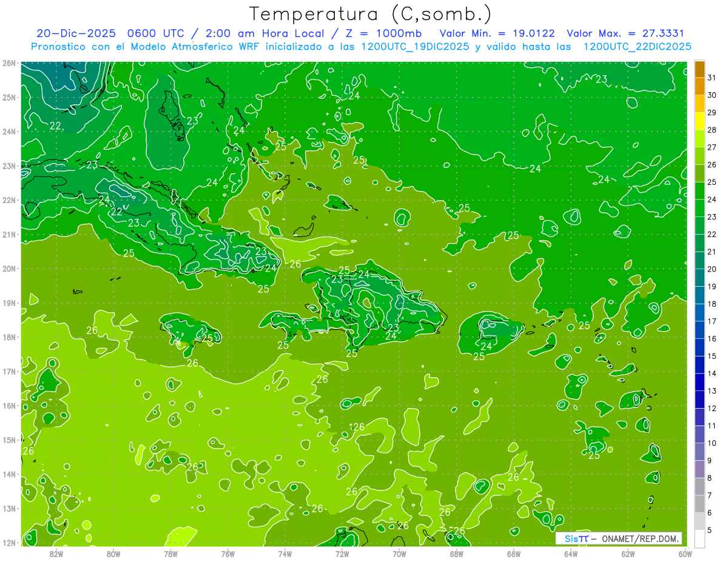Screen dimensions: 728x562
Task: Pick the gray swatch between 6 and 7
Action: click(x=699, y=504)
